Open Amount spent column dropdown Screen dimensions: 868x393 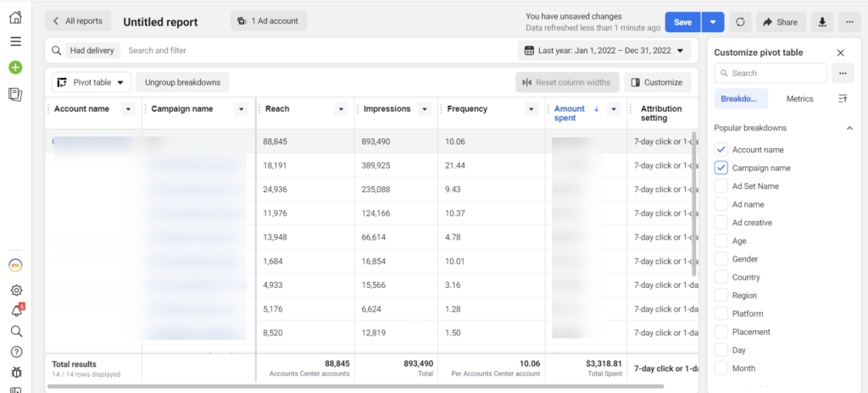(x=614, y=109)
